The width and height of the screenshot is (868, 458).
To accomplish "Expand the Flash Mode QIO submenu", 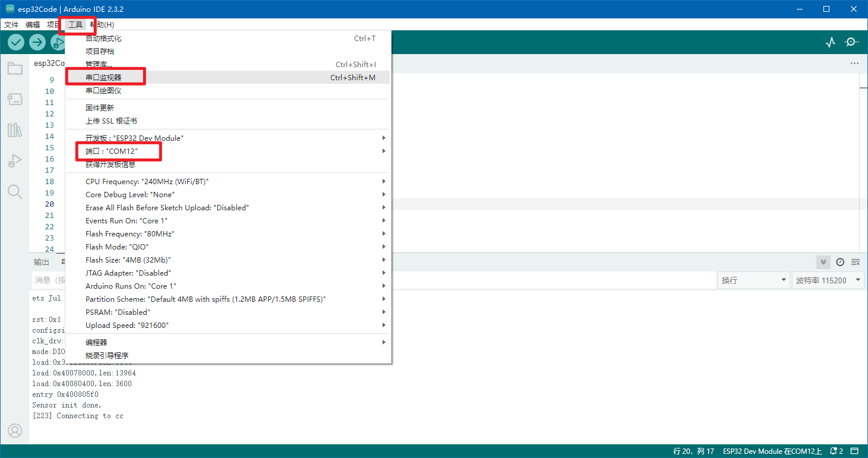I will pyautogui.click(x=228, y=247).
